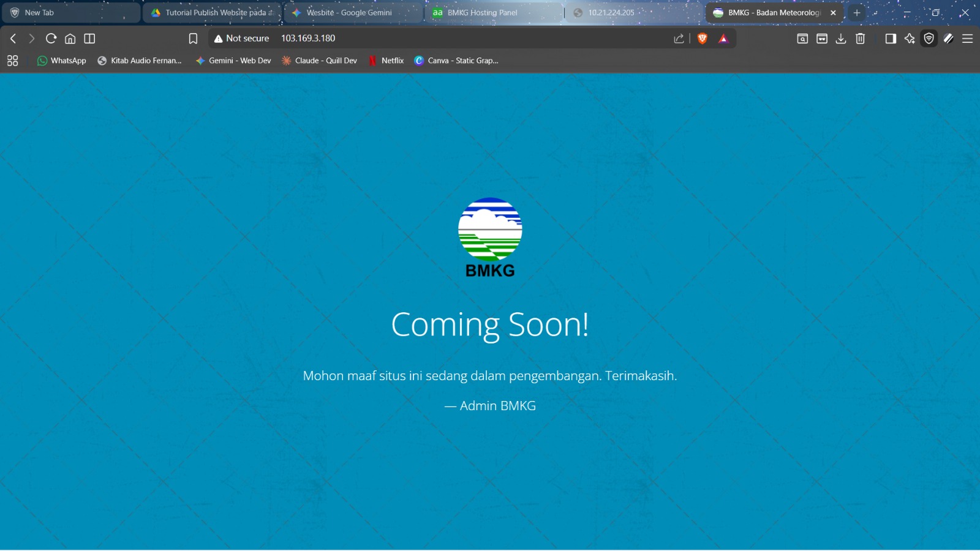Share this page using the share icon
Viewport: 980px width, 551px height.
[679, 39]
